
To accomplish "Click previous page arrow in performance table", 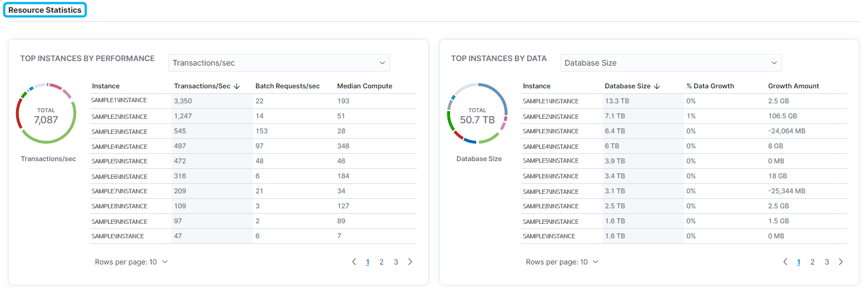I will point(354,262).
